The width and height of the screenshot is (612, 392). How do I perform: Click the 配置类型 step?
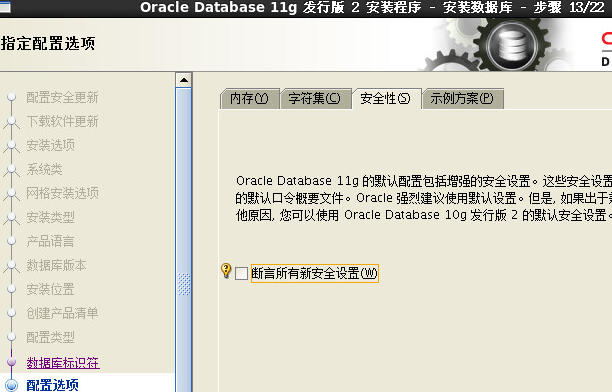click(x=50, y=337)
